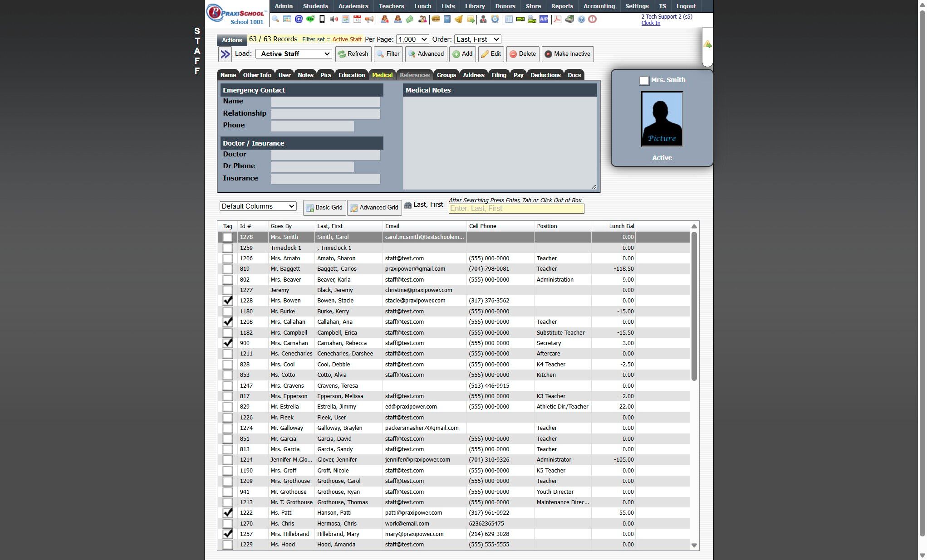Toggle checkbox beside Mrs. Smith picture
This screenshot has width=927, height=560.
(644, 81)
